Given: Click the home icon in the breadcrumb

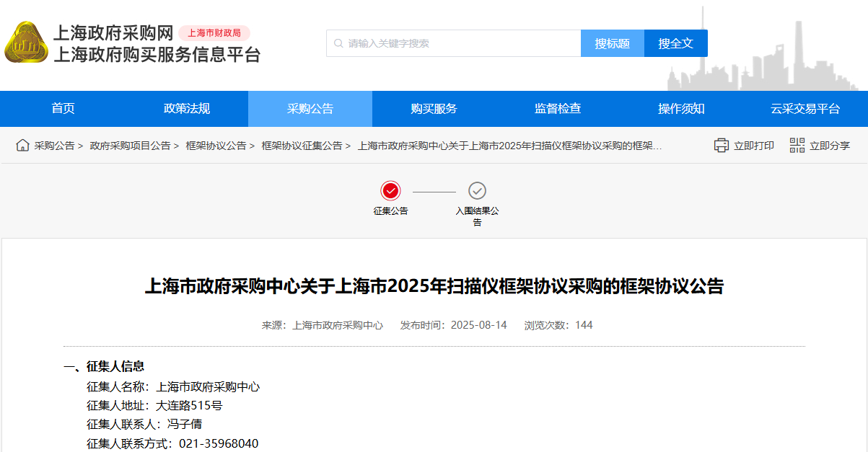Looking at the screenshot, I should [21, 145].
